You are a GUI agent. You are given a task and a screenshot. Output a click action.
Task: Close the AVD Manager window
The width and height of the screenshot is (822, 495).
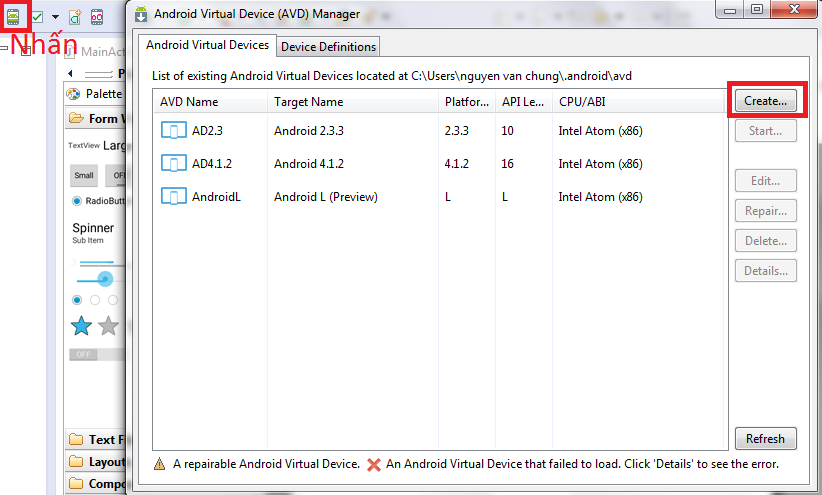tap(794, 9)
